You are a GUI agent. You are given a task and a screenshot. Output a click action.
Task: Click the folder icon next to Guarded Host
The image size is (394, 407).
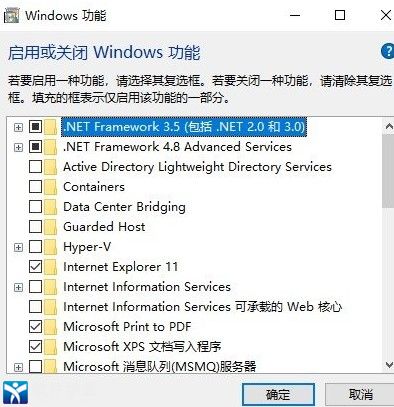(x=50, y=227)
